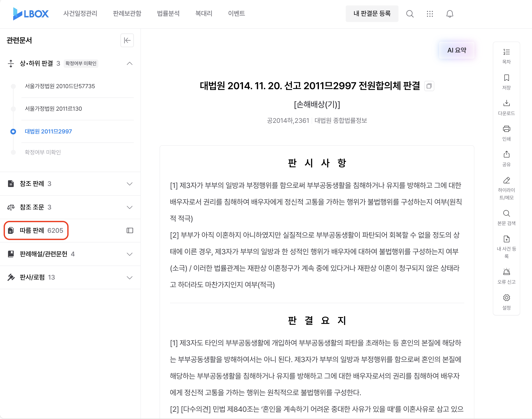Click the 판례해설/관련문헌 book icon
The height and width of the screenshot is (419, 532).
pos(11,254)
